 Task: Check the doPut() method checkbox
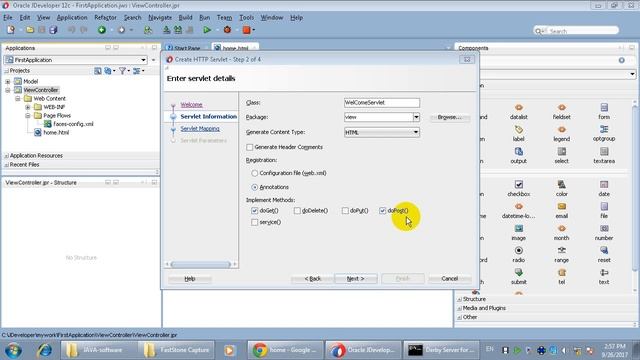[x=345, y=211]
